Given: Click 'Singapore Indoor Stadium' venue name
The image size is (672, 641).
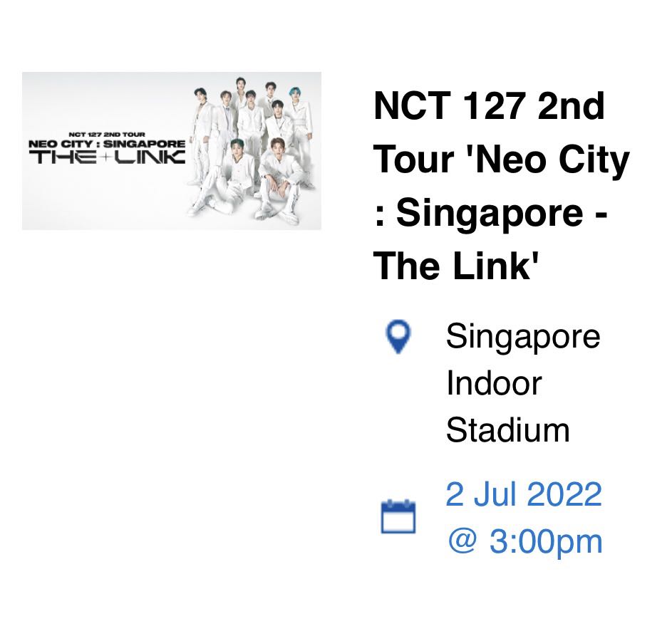Looking at the screenshot, I should pos(524,383).
